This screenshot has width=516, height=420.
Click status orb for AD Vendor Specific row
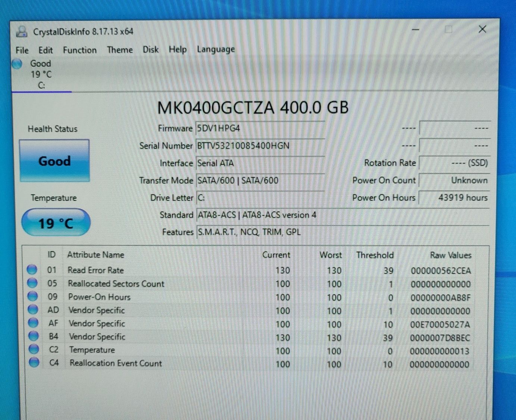tap(33, 310)
